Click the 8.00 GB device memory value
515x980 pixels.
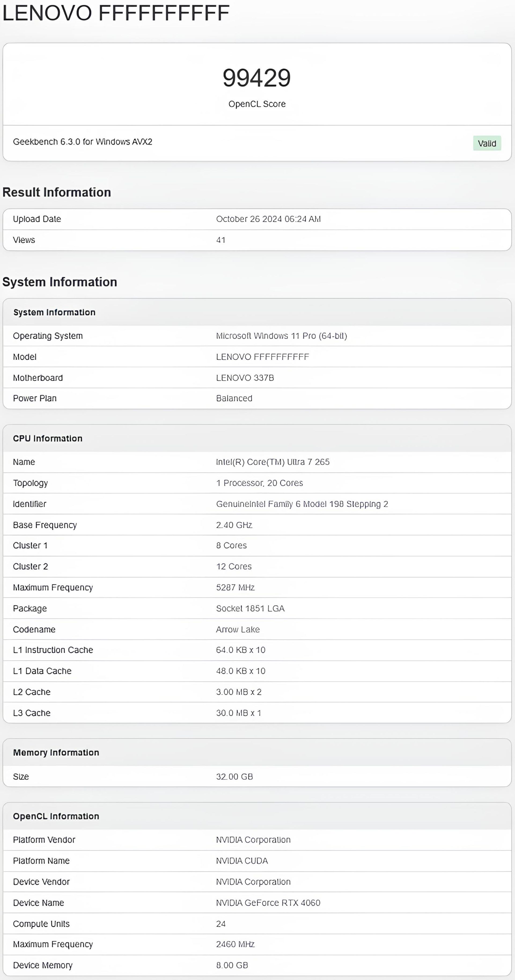(x=232, y=965)
